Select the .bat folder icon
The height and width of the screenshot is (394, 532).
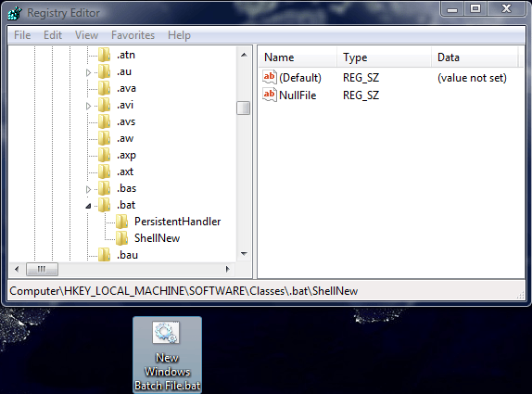click(104, 205)
